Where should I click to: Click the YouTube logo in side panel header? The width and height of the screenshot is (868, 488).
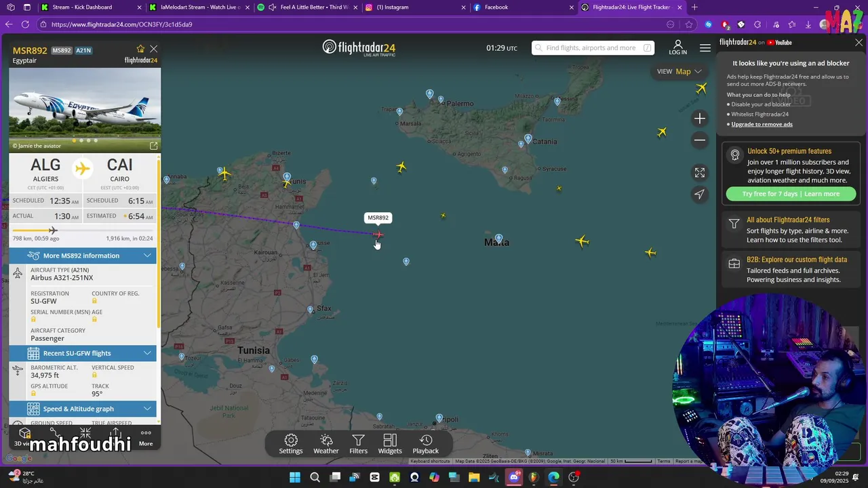(x=779, y=43)
